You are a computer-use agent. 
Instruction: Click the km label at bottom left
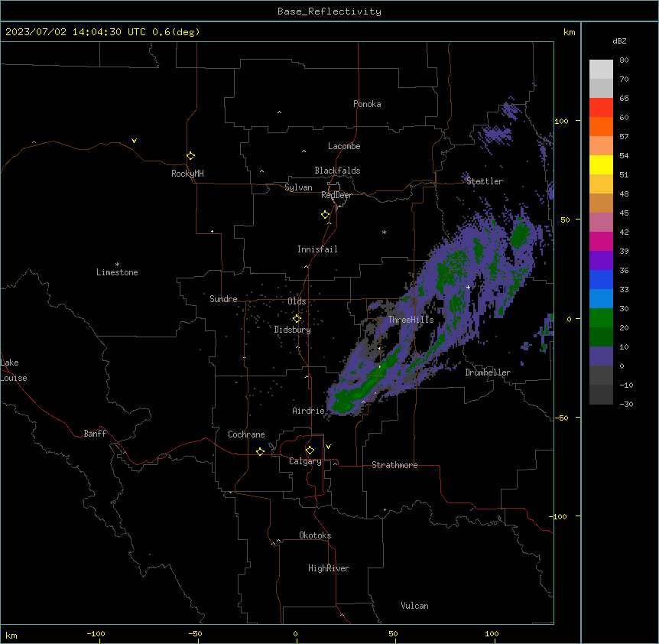pos(11,635)
